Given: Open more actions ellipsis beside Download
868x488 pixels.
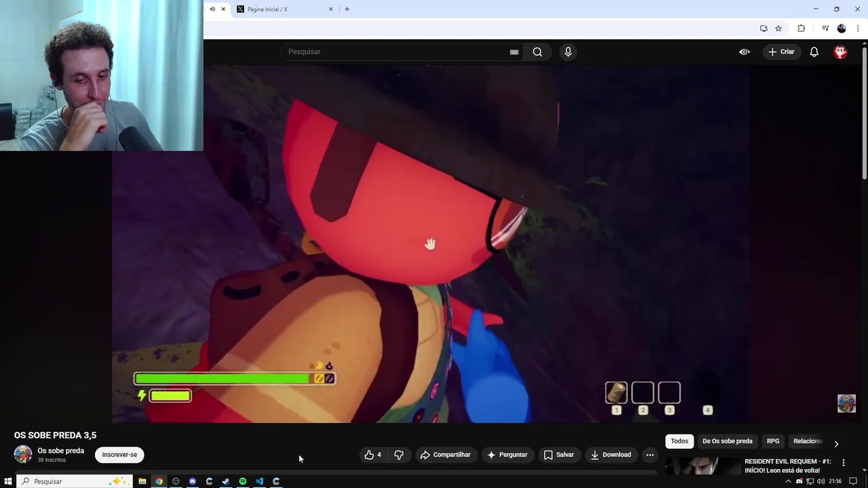Looking at the screenshot, I should pyautogui.click(x=650, y=455).
